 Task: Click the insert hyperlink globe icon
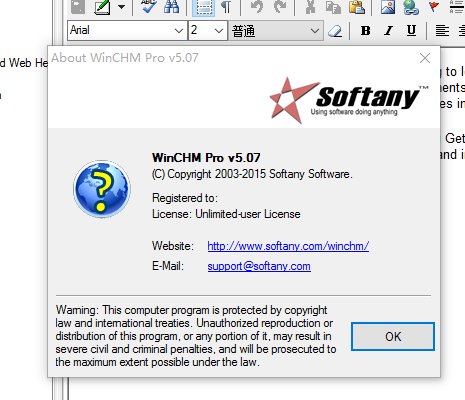pyautogui.click(x=411, y=6)
